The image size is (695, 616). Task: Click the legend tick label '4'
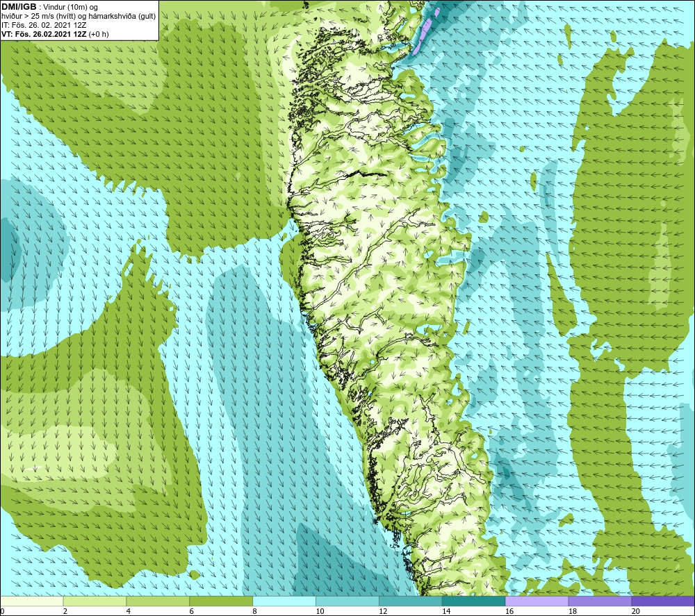click(128, 611)
